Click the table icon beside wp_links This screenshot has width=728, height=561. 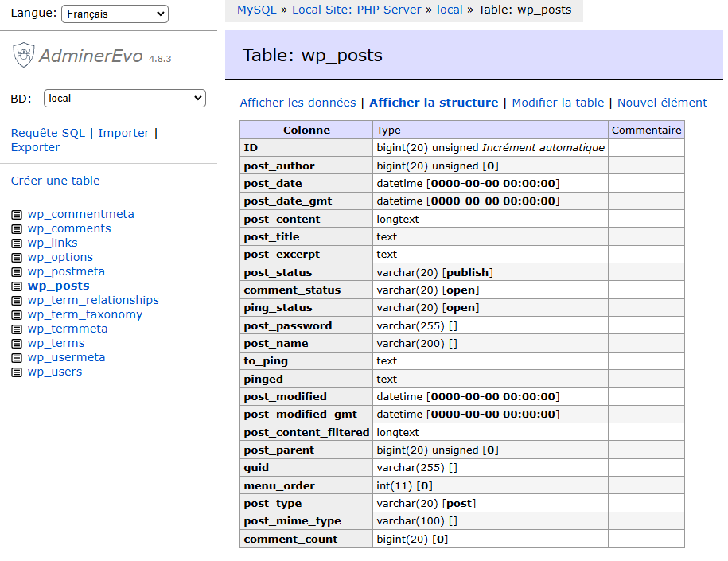pos(17,243)
